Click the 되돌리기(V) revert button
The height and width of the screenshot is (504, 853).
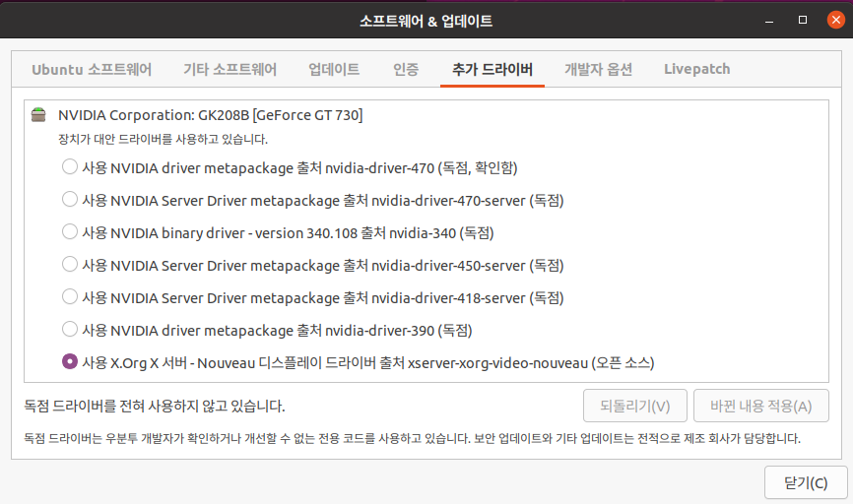(635, 406)
